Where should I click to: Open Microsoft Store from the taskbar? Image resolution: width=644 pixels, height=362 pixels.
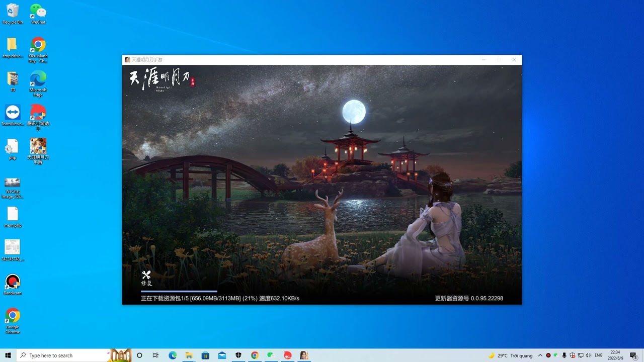[205, 355]
